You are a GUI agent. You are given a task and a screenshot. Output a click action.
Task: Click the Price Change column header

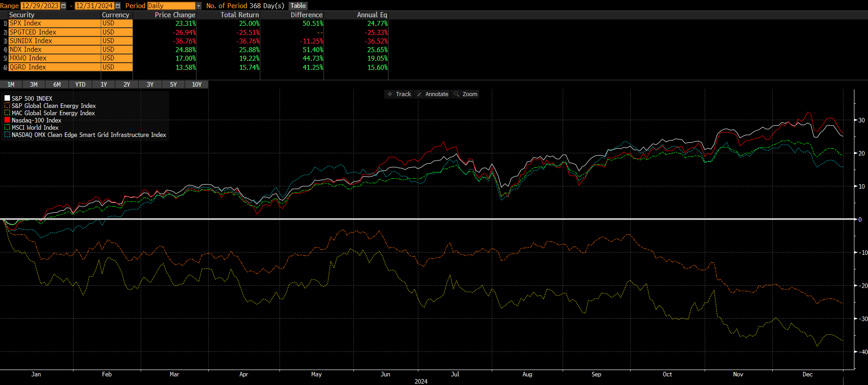175,15
